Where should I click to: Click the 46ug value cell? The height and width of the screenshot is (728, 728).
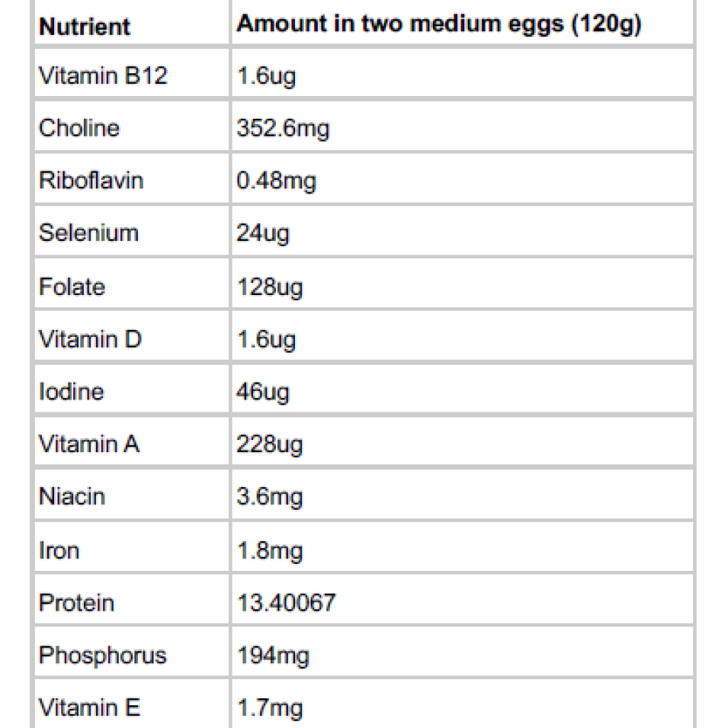263,391
